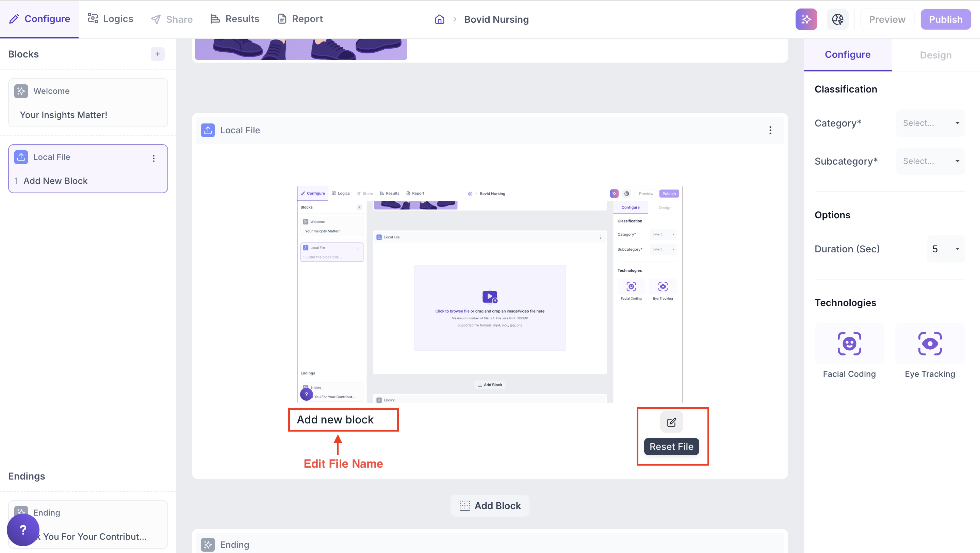980x553 pixels.
Task: Open sidebar Local File block options
Action: click(x=154, y=158)
